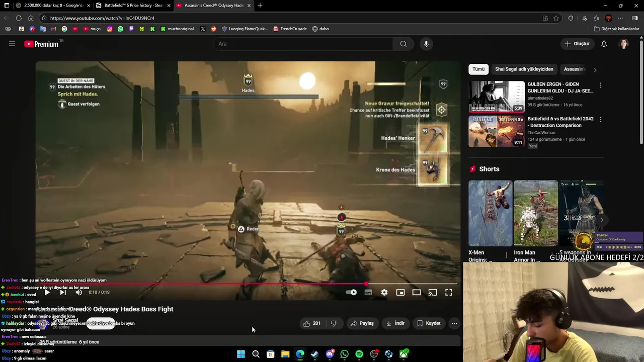Download video with İndir button
This screenshot has width=644, height=362.
click(395, 323)
